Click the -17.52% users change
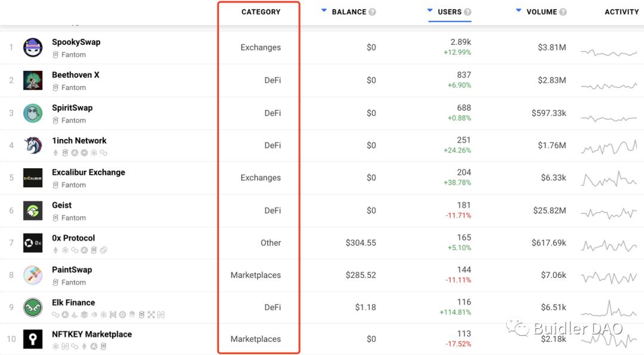 point(459,344)
